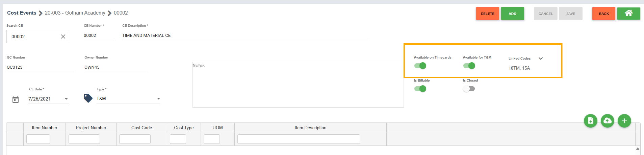The width and height of the screenshot is (644, 155).
Task: Clear the Search CE field with X
Action: [63, 37]
